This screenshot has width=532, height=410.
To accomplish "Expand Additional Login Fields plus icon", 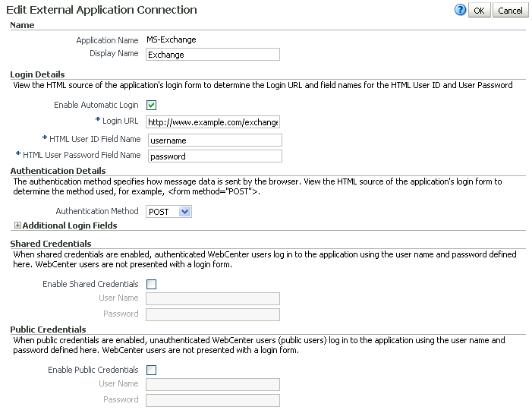I will 17,225.
